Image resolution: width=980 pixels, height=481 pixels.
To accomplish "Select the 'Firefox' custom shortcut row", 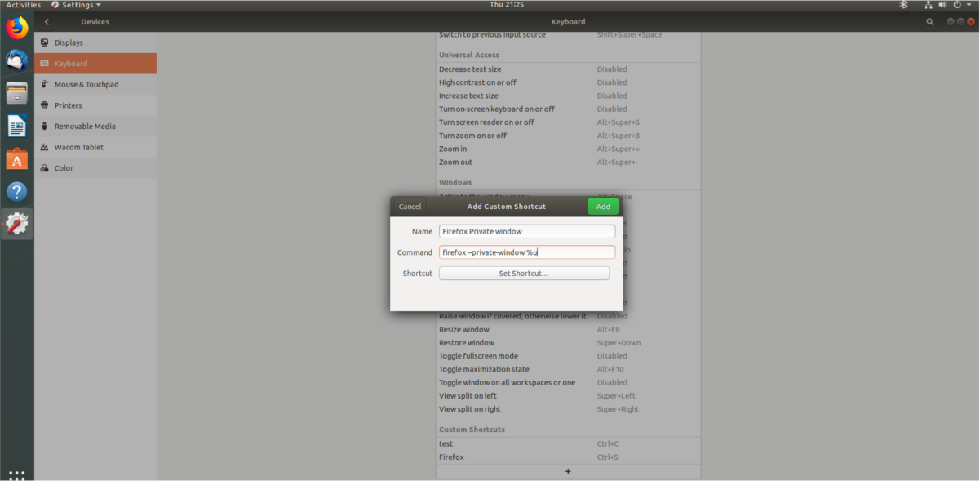I will 568,457.
